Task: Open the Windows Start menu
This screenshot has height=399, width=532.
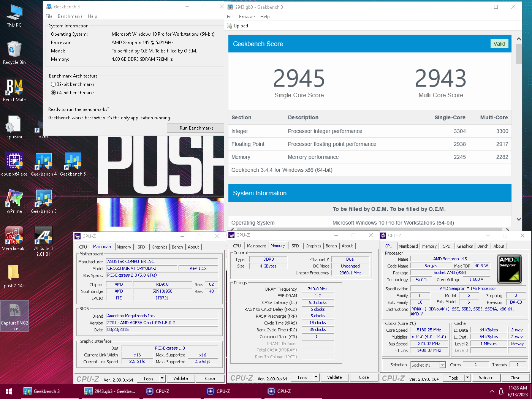Action: pyautogui.click(x=9, y=391)
